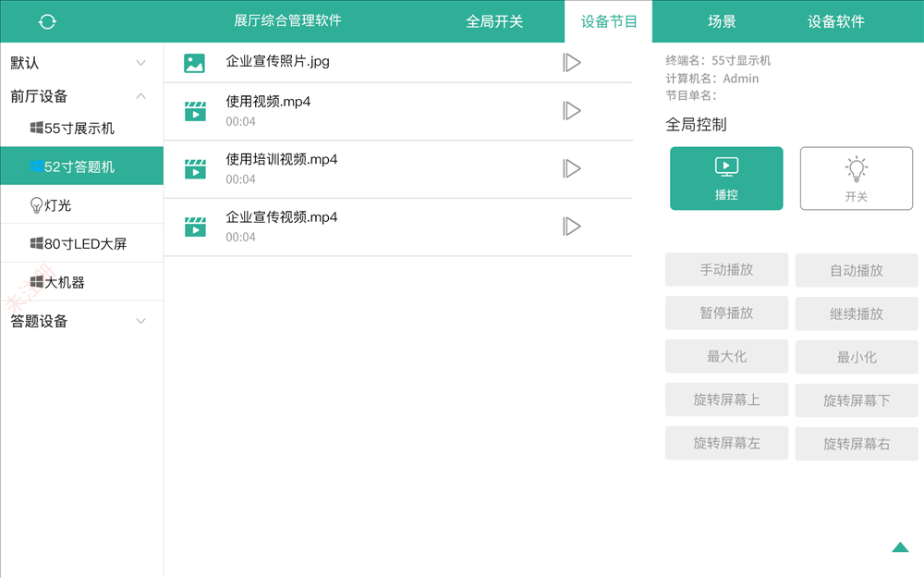Screen dimensions: 924x578
Task: Click the monitor icon in 播控 button
Action: click(x=726, y=166)
